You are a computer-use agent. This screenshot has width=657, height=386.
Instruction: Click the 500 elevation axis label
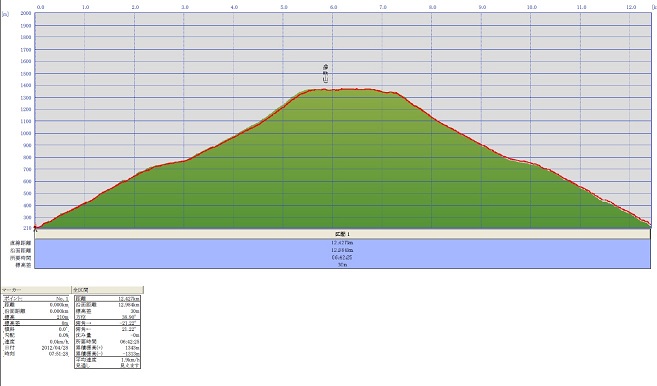(x=26, y=194)
